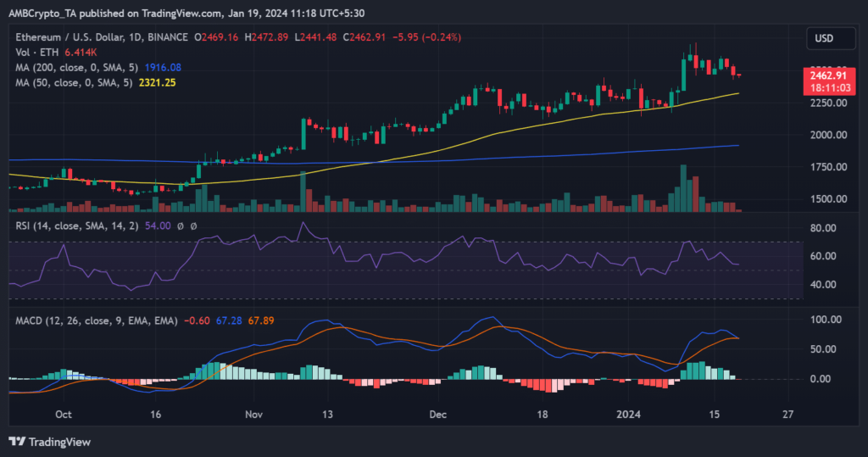Screen dimensions: 868x457
Task: Click the empty-value symbols beside RSI 54.00
Action: (x=188, y=226)
